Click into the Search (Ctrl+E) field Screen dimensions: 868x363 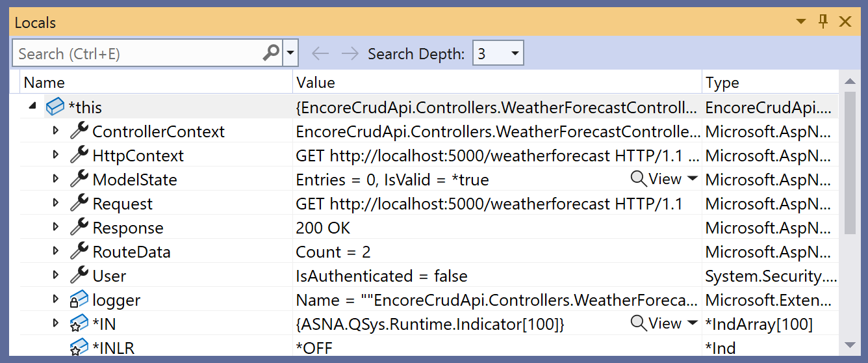[138, 53]
